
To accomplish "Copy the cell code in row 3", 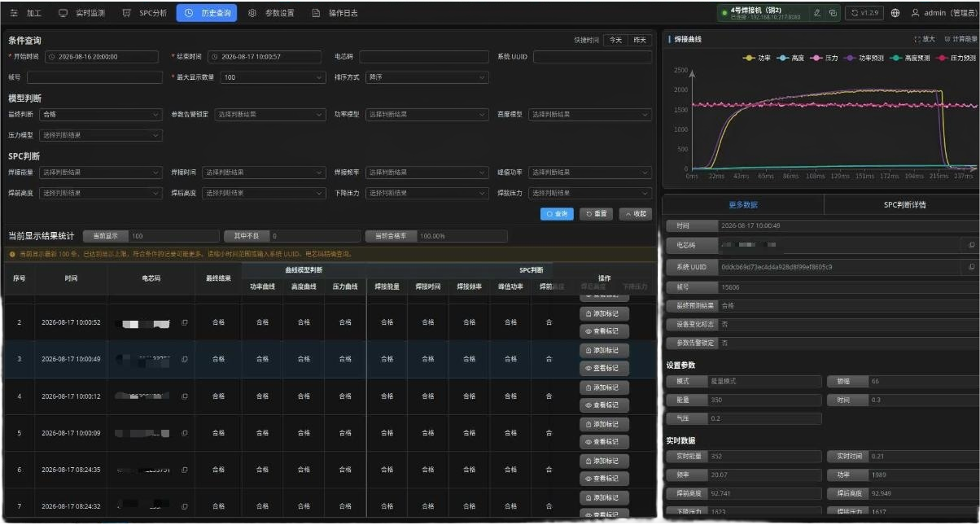I will tap(185, 359).
